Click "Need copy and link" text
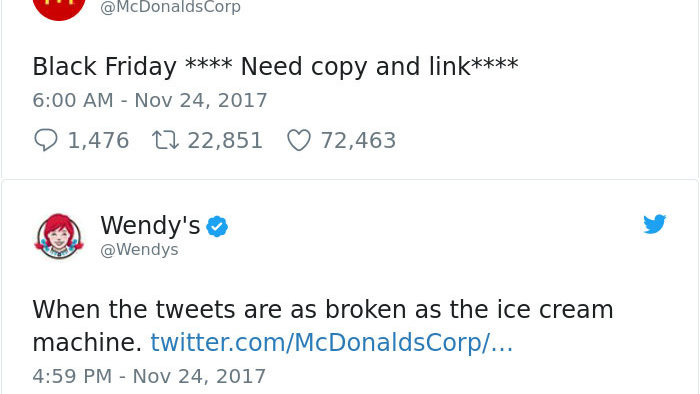Viewport: 700px width, 394px height. [355, 67]
